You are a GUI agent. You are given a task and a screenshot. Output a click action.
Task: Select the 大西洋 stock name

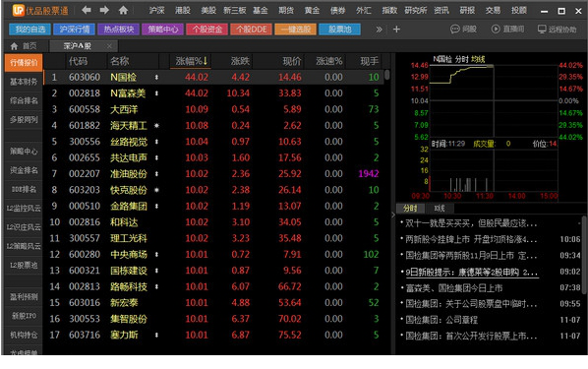point(124,109)
